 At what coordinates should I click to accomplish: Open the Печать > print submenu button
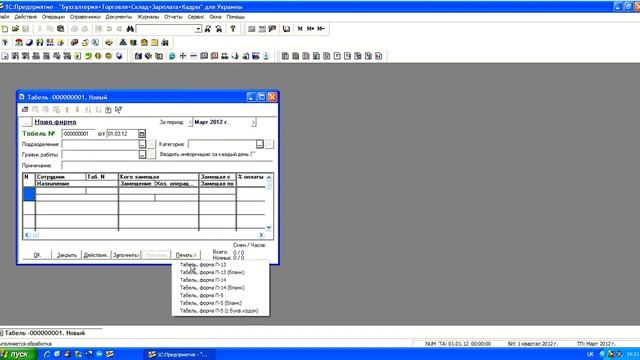[186, 255]
